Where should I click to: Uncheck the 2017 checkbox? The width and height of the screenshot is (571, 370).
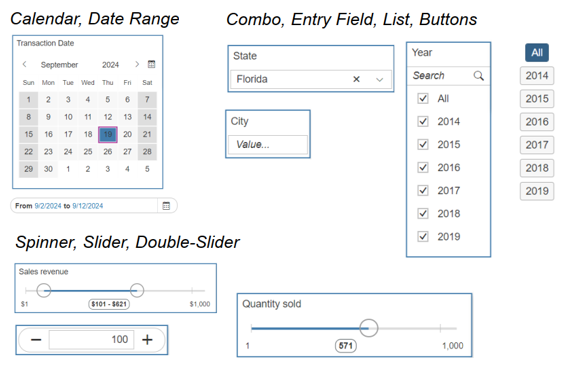[423, 190]
